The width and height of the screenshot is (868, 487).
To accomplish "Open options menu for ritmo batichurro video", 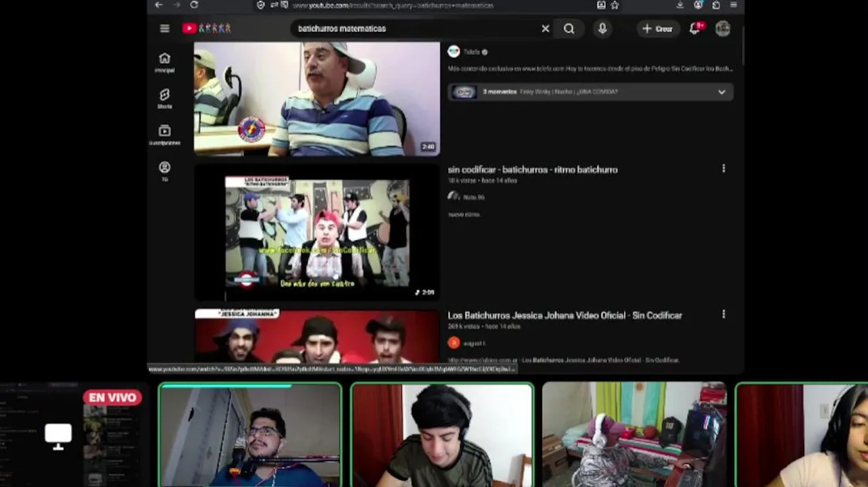I will point(723,168).
